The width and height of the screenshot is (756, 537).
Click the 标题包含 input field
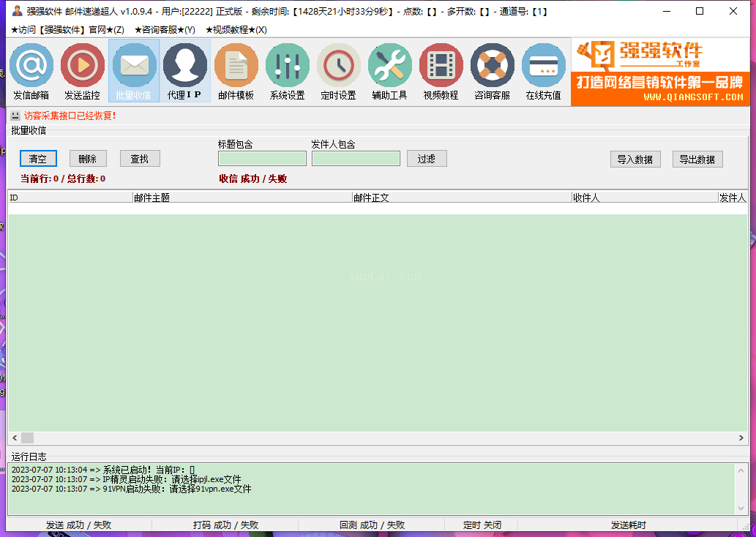click(262, 159)
